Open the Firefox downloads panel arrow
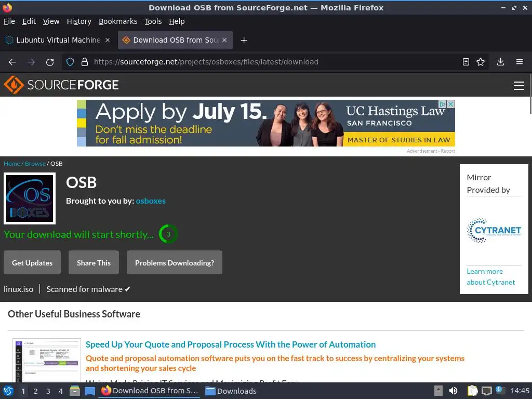 click(x=500, y=62)
